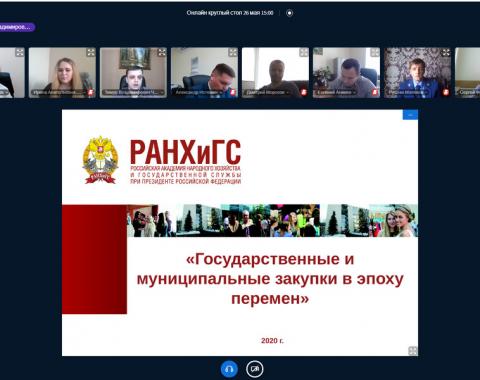Click muted microphone icon on Александр tile
This screenshot has width=480, height=380.
pyautogui.click(x=233, y=92)
